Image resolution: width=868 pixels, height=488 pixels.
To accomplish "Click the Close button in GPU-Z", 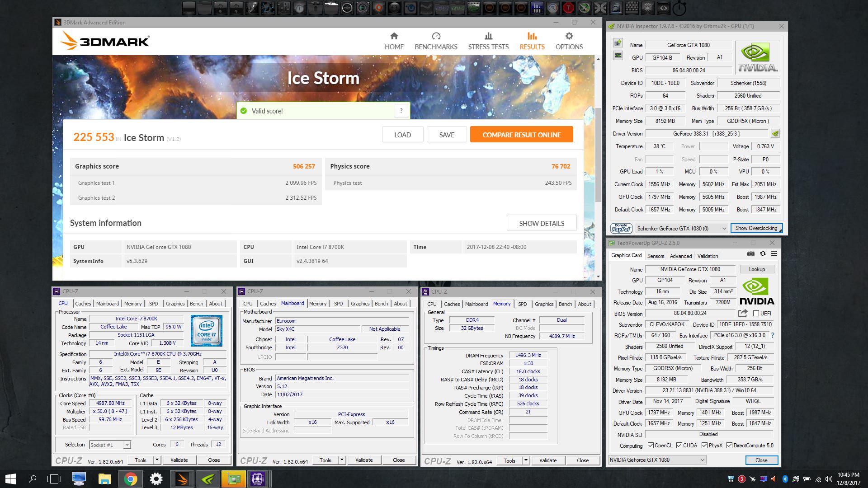I will (x=761, y=460).
